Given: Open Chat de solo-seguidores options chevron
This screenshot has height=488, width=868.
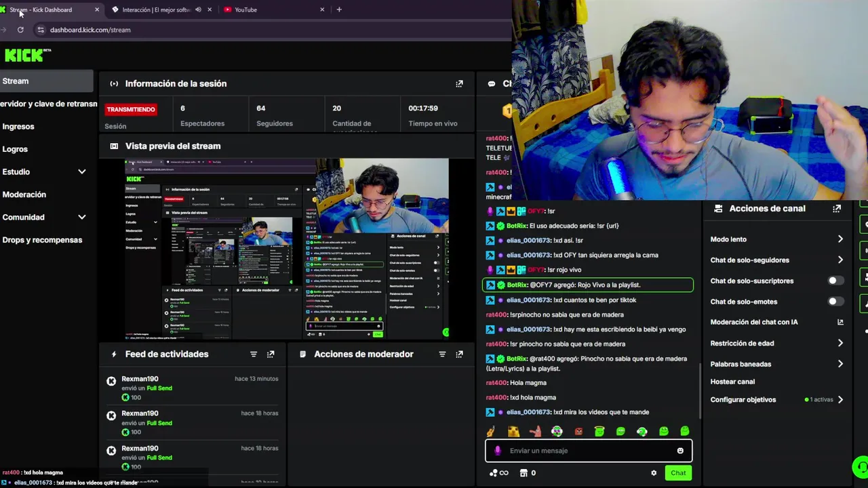Looking at the screenshot, I should click(x=840, y=260).
